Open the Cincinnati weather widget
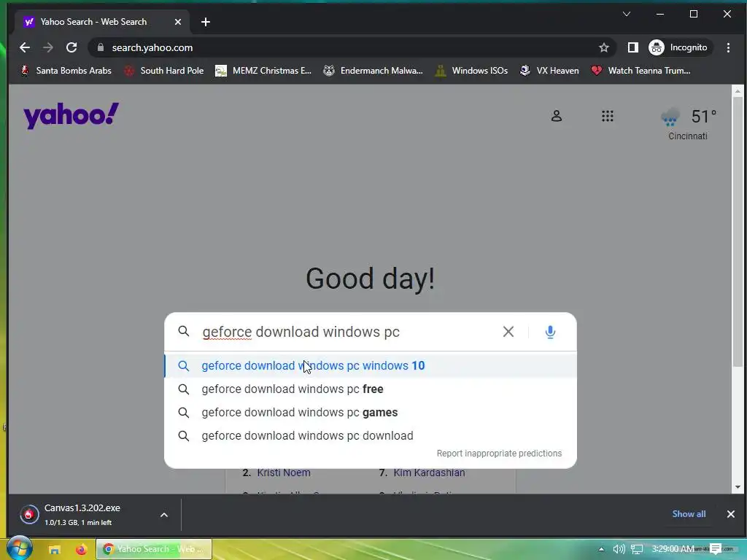Image resolution: width=747 pixels, height=560 pixels. tap(688, 124)
